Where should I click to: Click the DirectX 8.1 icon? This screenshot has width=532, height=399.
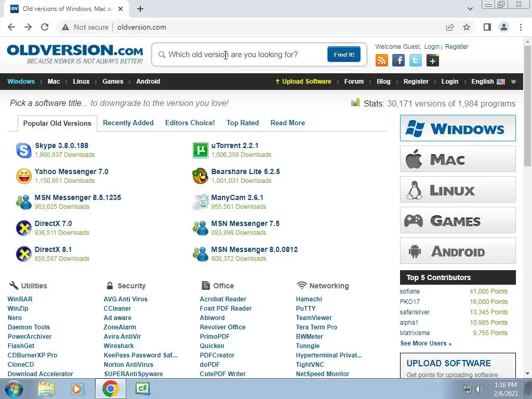(24, 254)
